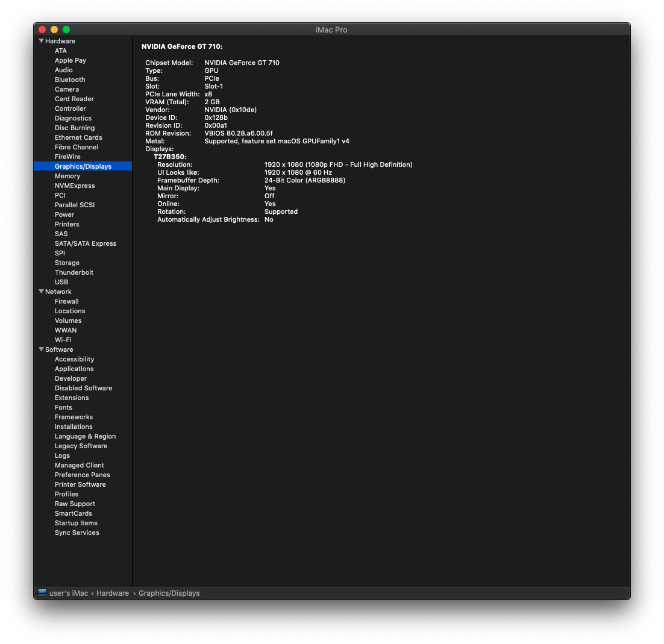Click the "NVIDIA GeForce GT 710:" heading
This screenshot has width=664, height=644.
pos(182,46)
